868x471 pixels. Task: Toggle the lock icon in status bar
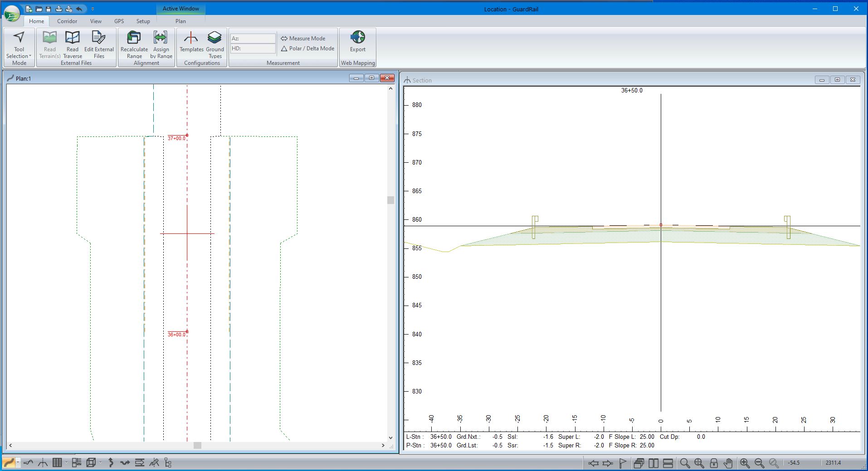pyautogui.click(x=714, y=463)
